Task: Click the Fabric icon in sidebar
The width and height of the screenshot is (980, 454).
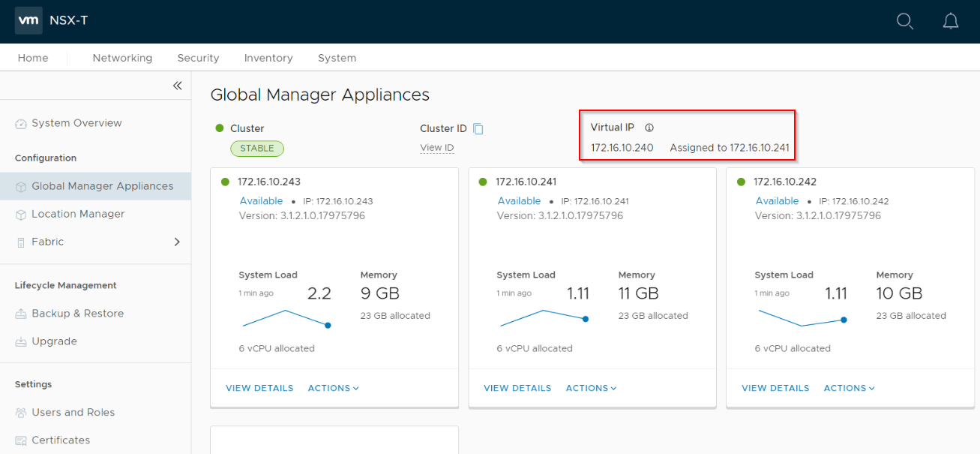Action: coord(21,242)
